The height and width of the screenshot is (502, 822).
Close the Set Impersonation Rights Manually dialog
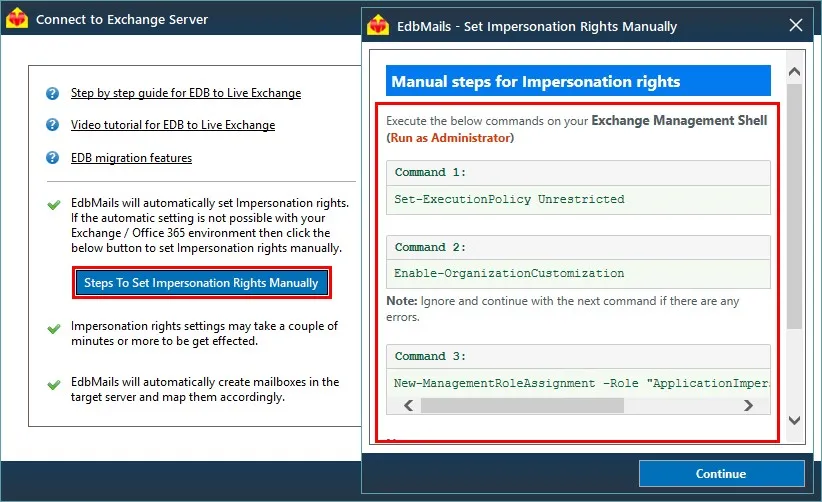pos(796,25)
